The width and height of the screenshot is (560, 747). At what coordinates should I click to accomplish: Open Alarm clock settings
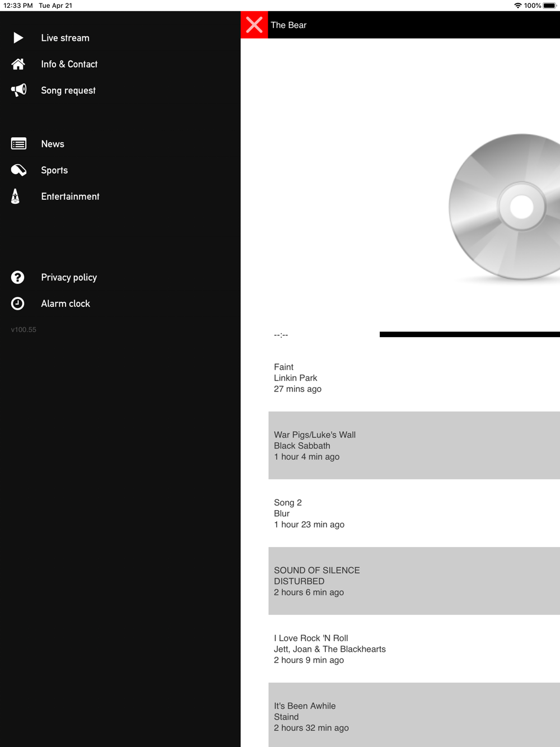tap(120, 304)
